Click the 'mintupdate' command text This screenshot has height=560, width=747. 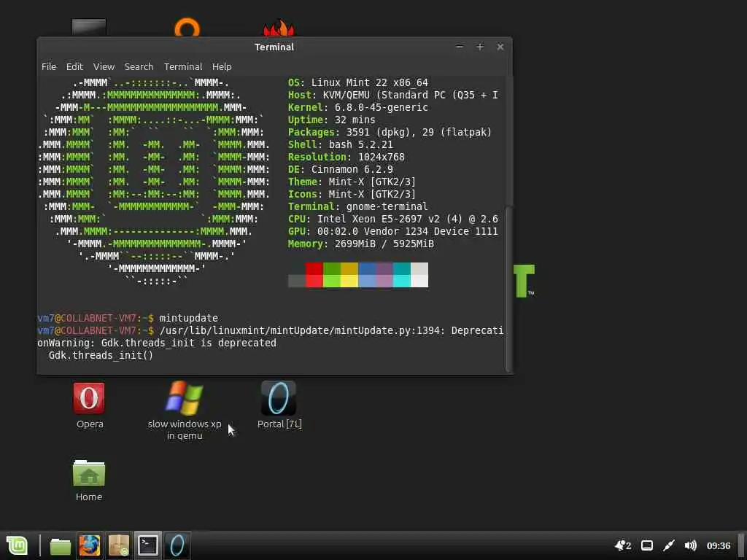(x=189, y=318)
